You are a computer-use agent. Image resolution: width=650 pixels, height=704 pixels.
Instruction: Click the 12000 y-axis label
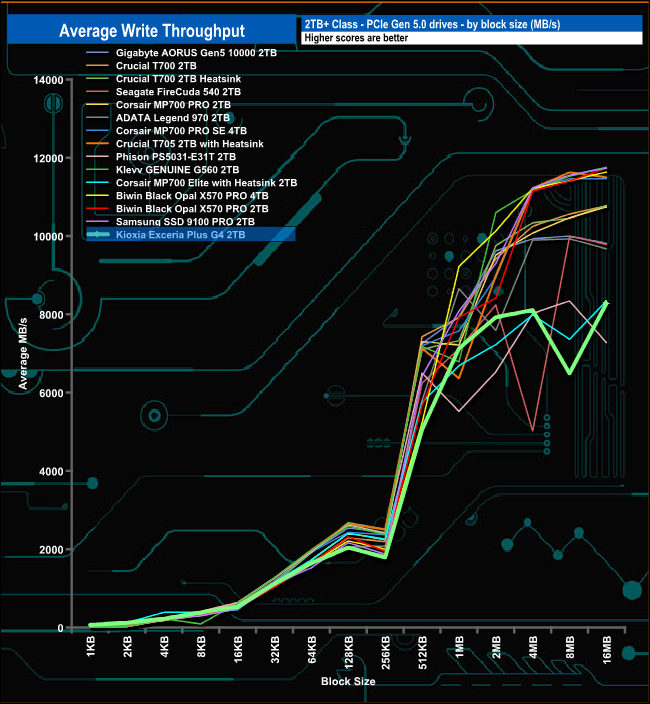pyautogui.click(x=48, y=158)
